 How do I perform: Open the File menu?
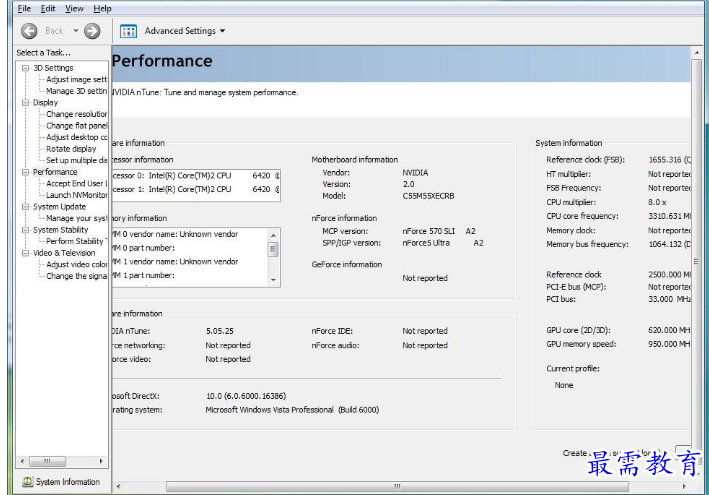pos(24,8)
